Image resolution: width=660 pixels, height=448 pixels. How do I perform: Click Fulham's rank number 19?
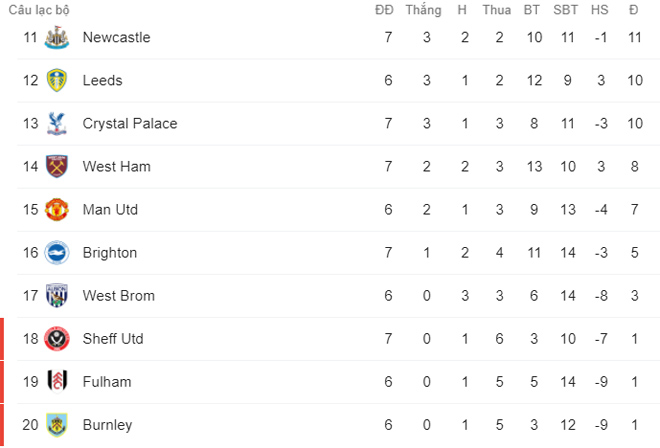point(30,382)
